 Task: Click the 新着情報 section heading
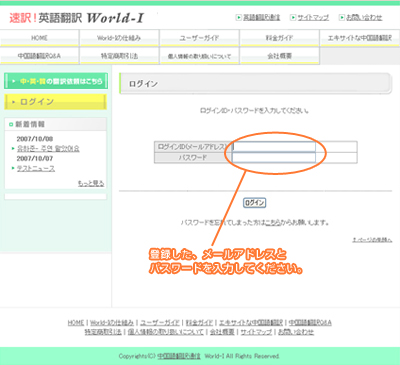pyautogui.click(x=30, y=124)
